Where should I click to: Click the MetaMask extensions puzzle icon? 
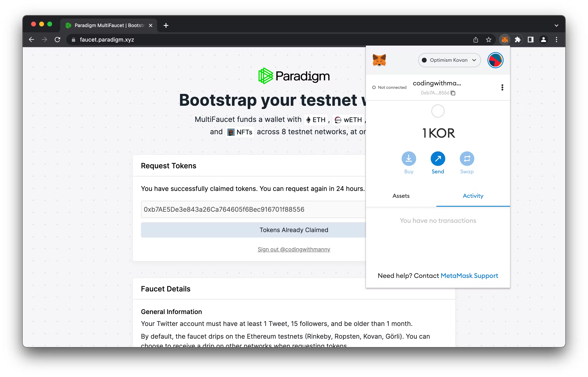pyautogui.click(x=517, y=39)
